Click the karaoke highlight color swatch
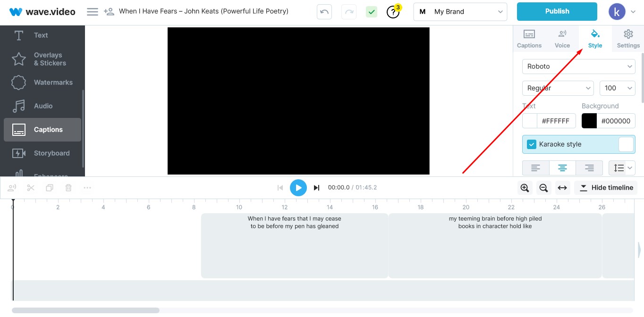The image size is (644, 317). coord(626,144)
